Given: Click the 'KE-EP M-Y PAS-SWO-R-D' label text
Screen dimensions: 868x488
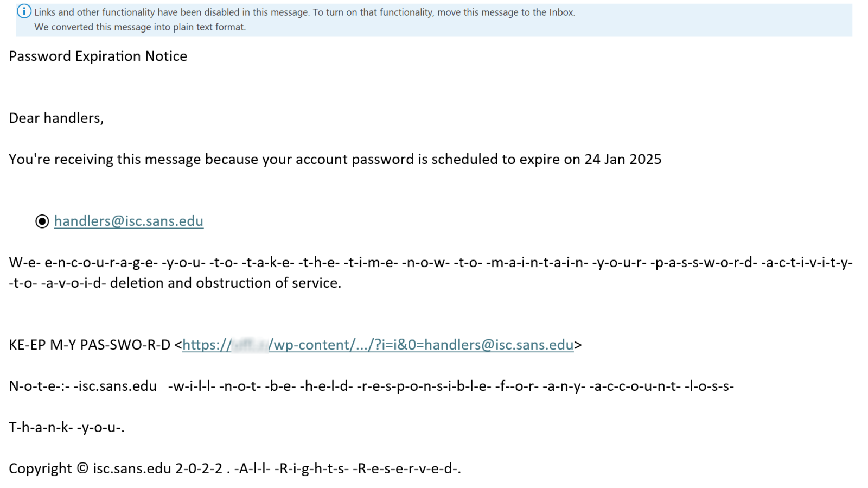Looking at the screenshot, I should 90,345.
